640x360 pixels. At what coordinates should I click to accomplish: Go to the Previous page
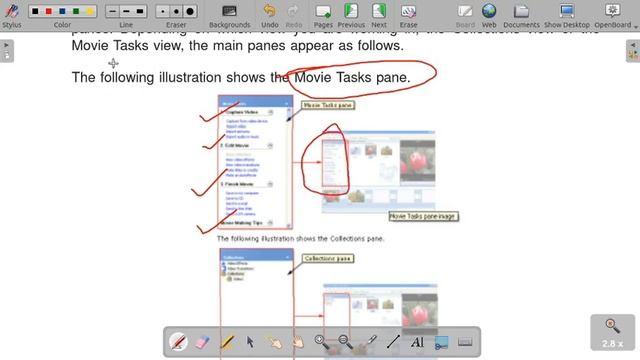click(x=351, y=16)
